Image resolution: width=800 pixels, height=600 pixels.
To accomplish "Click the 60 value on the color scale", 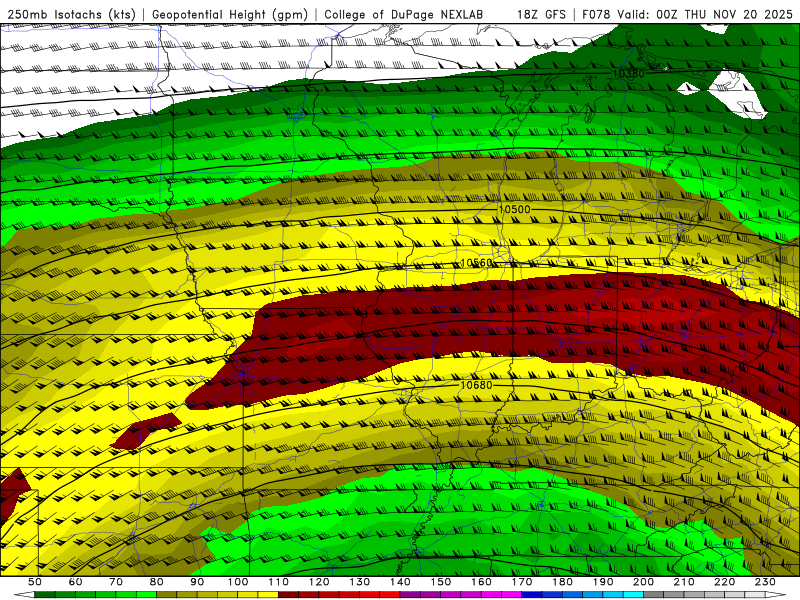I will pos(75,582).
